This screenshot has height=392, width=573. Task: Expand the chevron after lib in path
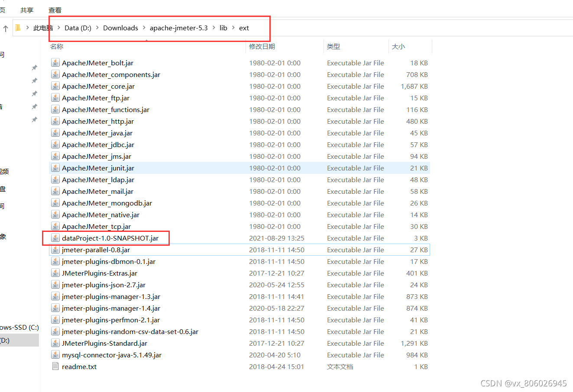pos(233,28)
